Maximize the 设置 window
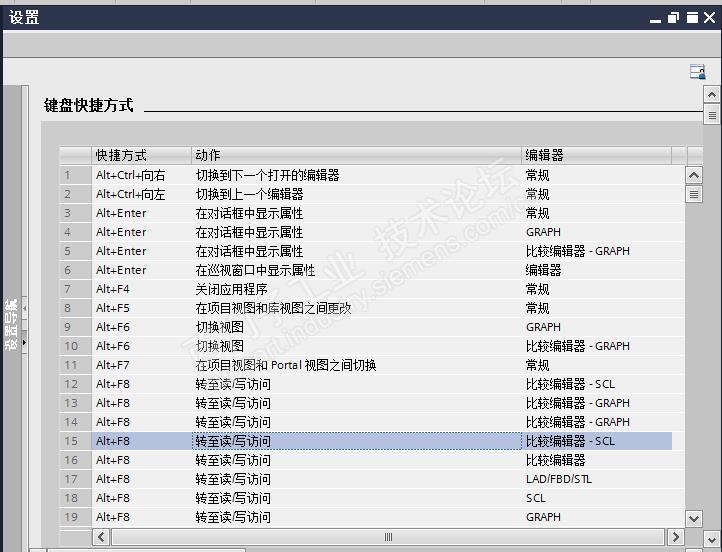 click(692, 17)
